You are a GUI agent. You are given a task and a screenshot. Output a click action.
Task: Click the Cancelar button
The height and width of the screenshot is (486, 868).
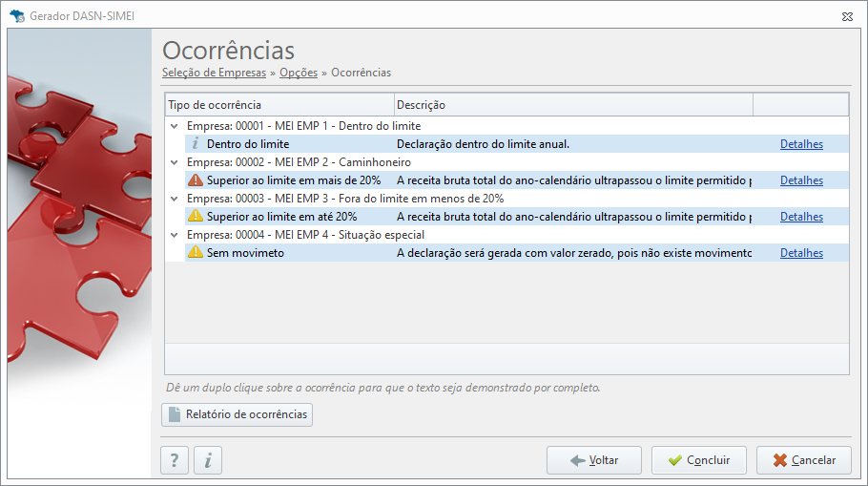[804, 460]
